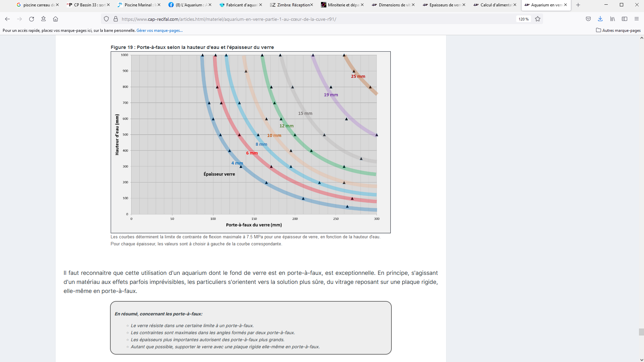The width and height of the screenshot is (644, 362).
Task: Click the vertical scrollbar thumb
Action: (641, 332)
